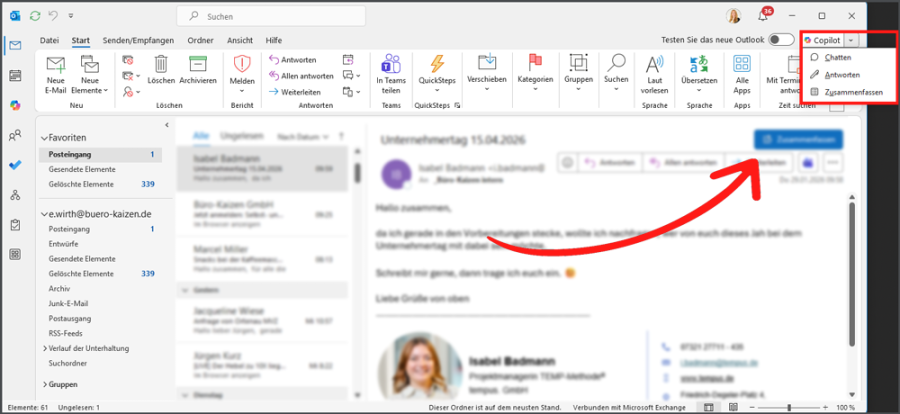Expand the Copilot dropdown arrow
The width and height of the screenshot is (900, 414).
coord(852,40)
